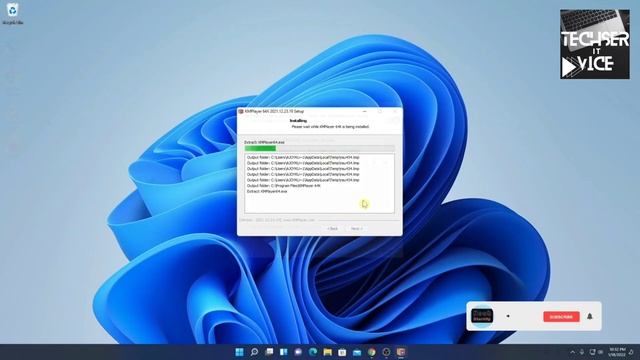Select the KMPlayer Setup taskbar icon
Viewport: 640px width, 360px height.
tap(401, 352)
